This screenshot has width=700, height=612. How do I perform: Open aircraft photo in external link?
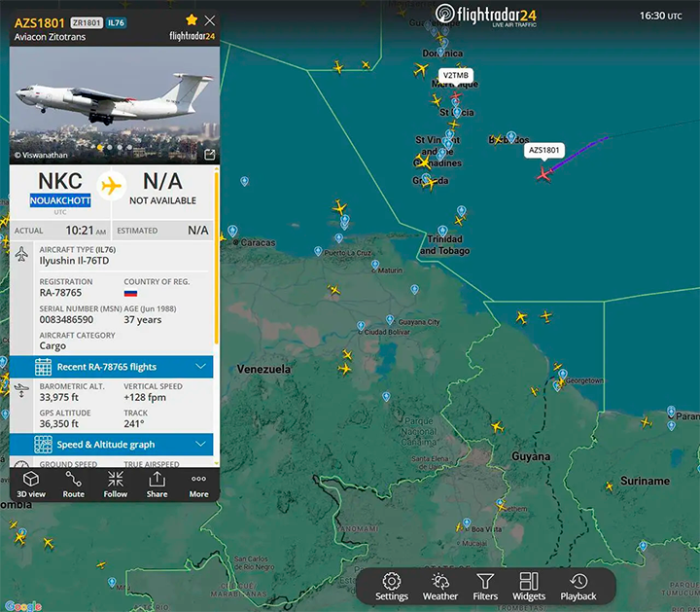(209, 154)
